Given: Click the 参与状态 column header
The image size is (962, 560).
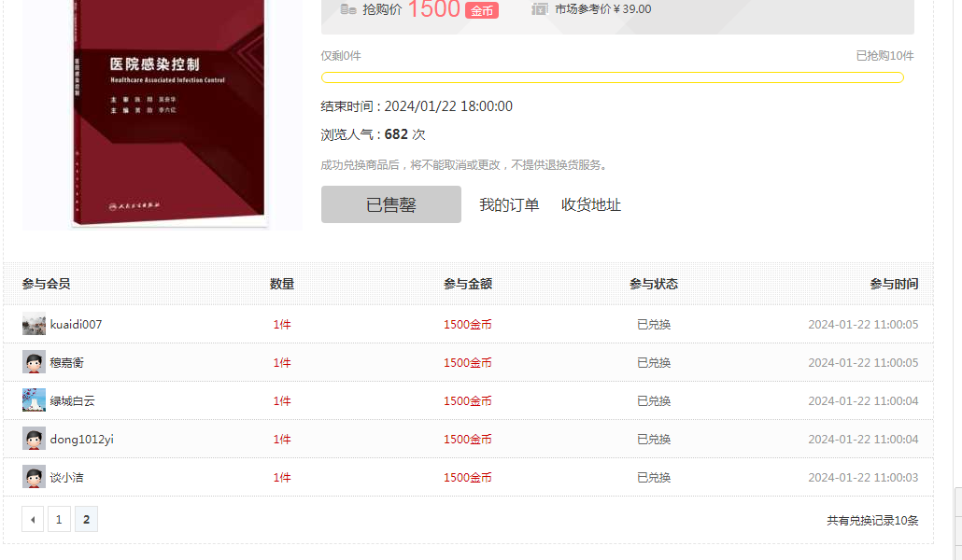Looking at the screenshot, I should [654, 284].
